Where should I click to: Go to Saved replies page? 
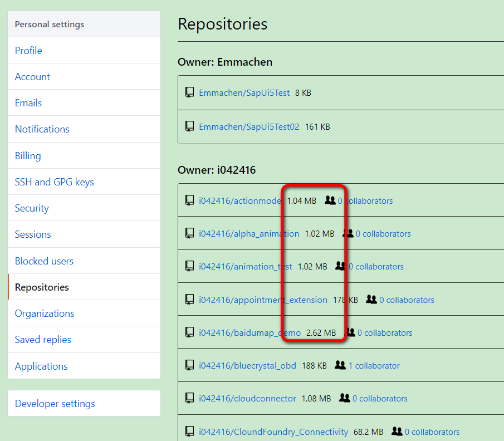click(43, 340)
